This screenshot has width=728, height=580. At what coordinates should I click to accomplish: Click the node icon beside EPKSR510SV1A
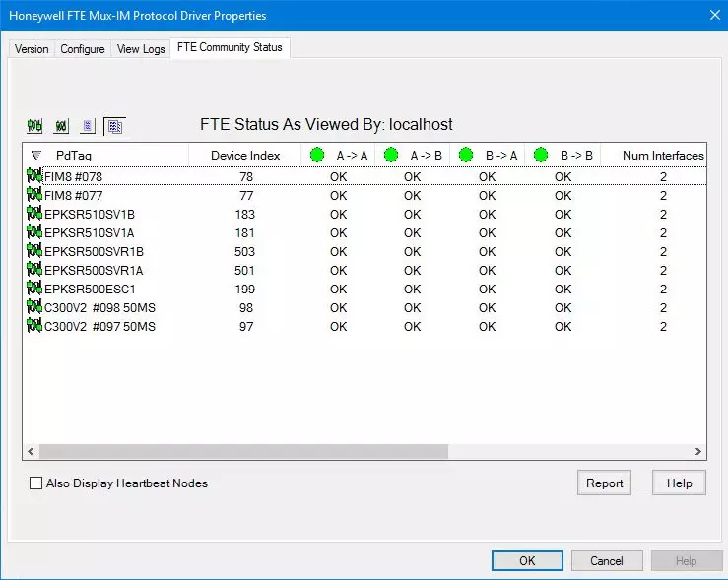(x=34, y=232)
